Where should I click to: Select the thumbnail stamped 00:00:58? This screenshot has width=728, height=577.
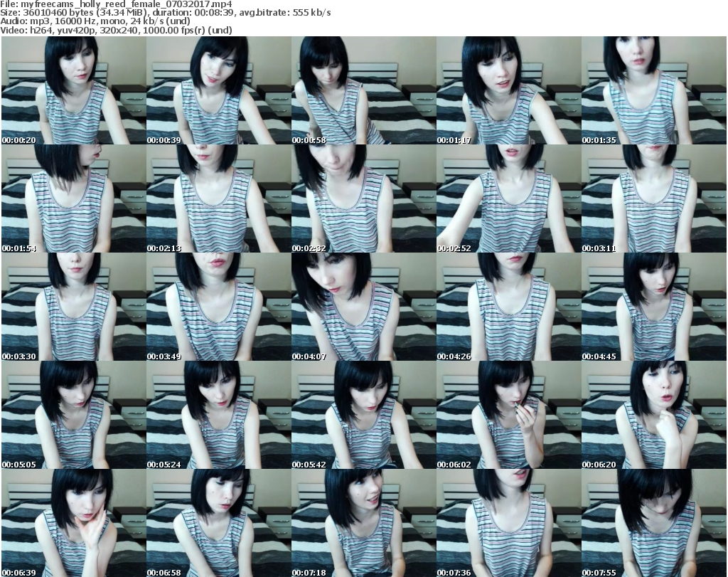[363, 90]
